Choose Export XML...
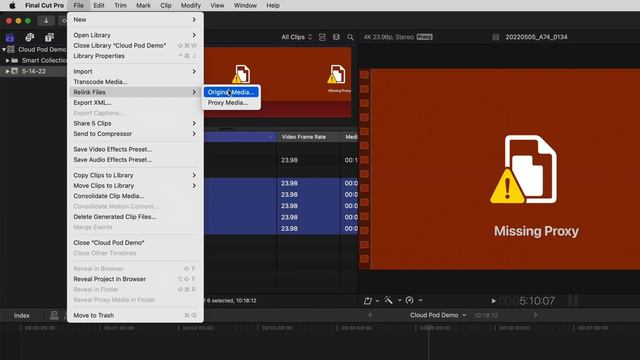640x360 pixels. click(x=135, y=102)
